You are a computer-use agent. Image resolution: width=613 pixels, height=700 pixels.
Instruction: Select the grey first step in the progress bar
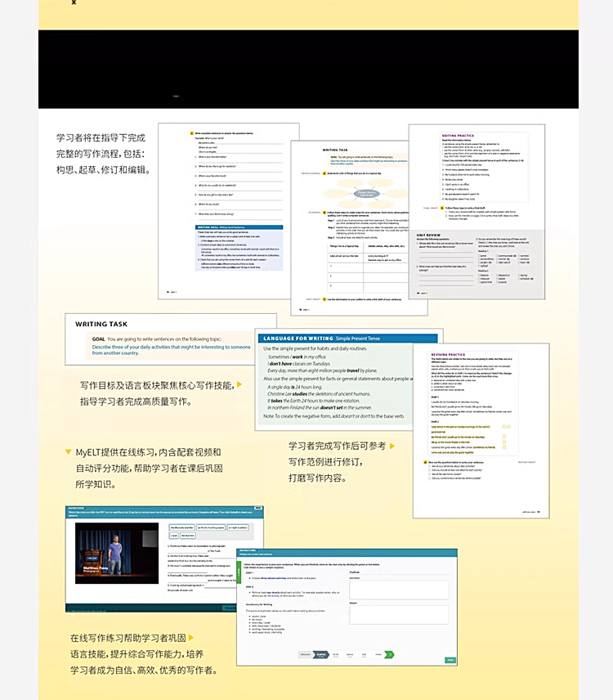click(x=305, y=655)
